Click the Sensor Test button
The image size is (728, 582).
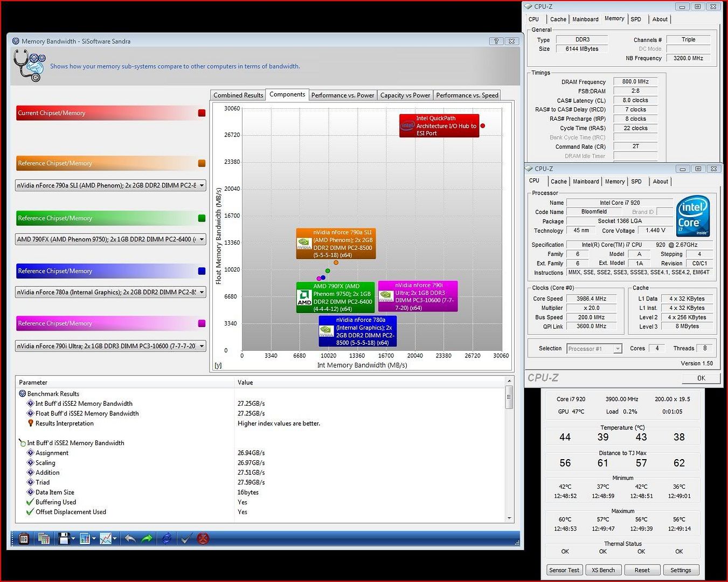click(564, 570)
